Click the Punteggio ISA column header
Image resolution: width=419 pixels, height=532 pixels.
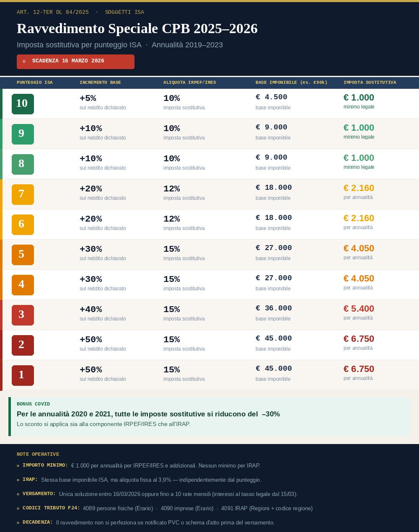(x=35, y=83)
